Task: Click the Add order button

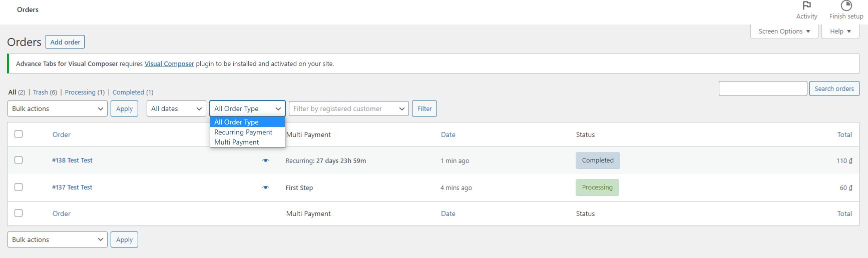Action: tap(65, 42)
